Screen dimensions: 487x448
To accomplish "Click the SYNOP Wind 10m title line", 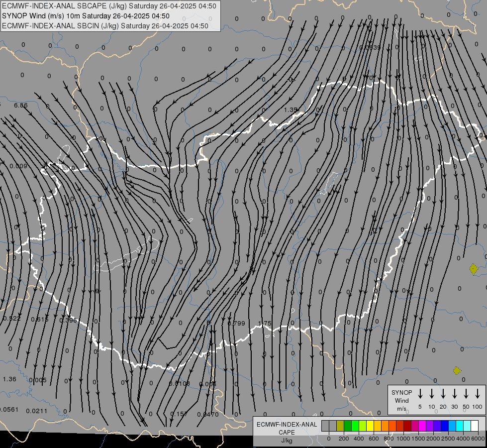I will point(86,16).
